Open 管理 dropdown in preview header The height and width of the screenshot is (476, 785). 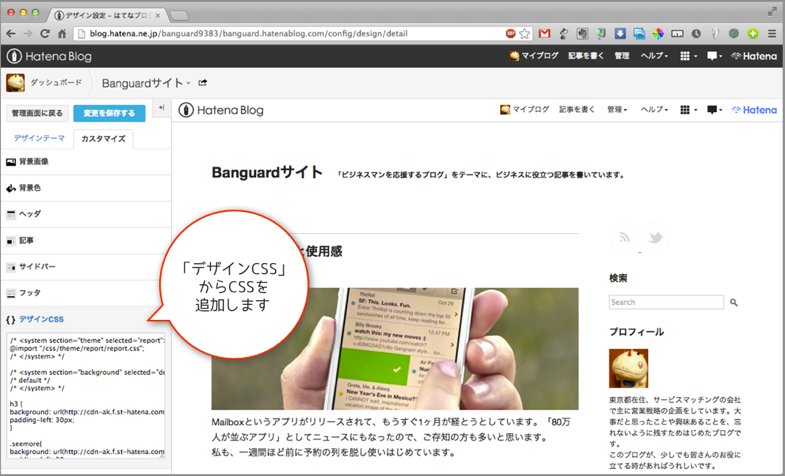pyautogui.click(x=617, y=110)
